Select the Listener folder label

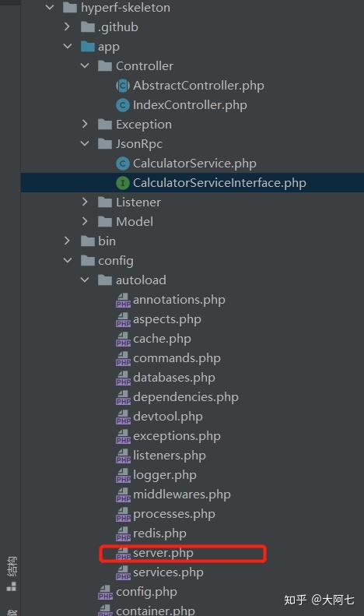pos(138,202)
